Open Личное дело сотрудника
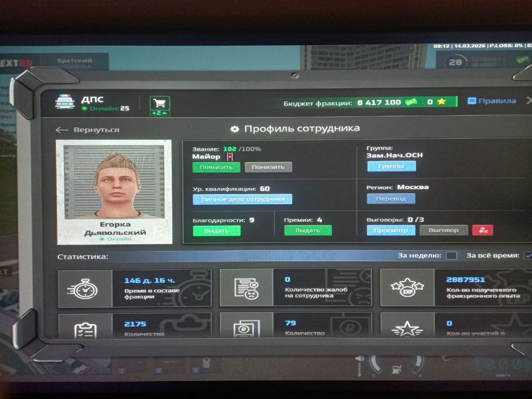532x399 pixels. pyautogui.click(x=242, y=199)
